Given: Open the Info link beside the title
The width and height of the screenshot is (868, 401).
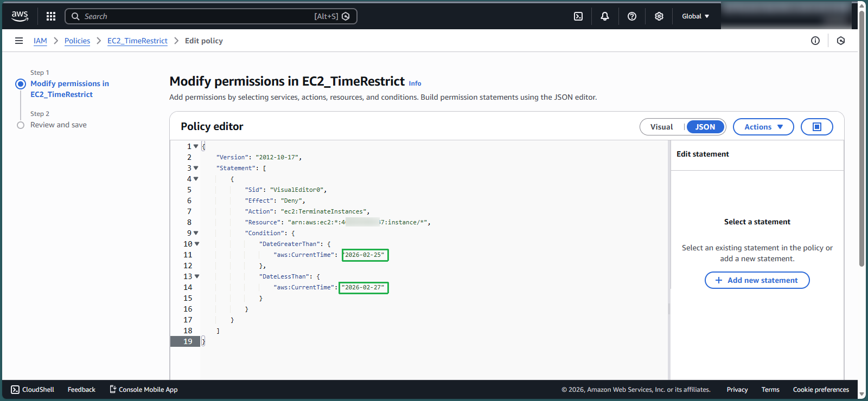Looking at the screenshot, I should click(415, 83).
